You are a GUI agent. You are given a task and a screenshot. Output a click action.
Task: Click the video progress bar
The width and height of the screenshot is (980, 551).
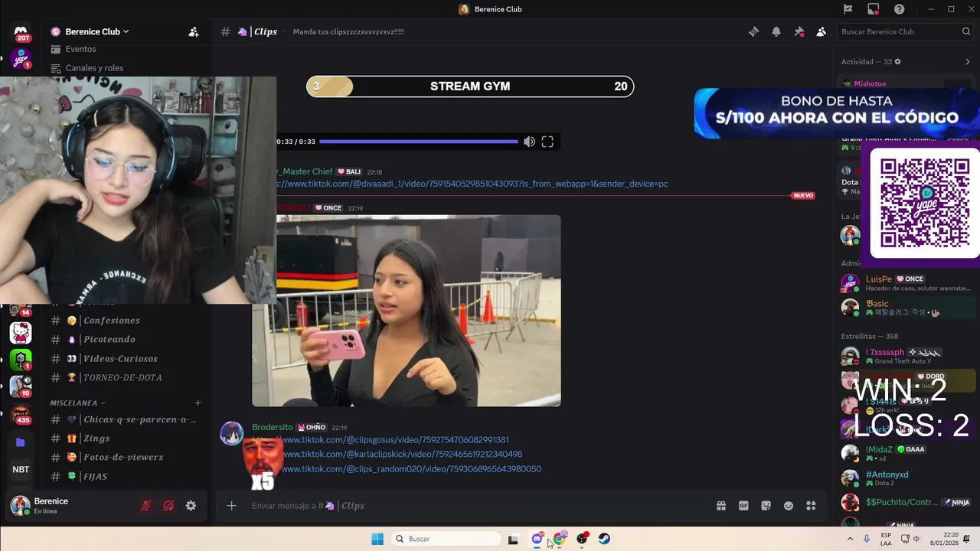click(419, 142)
